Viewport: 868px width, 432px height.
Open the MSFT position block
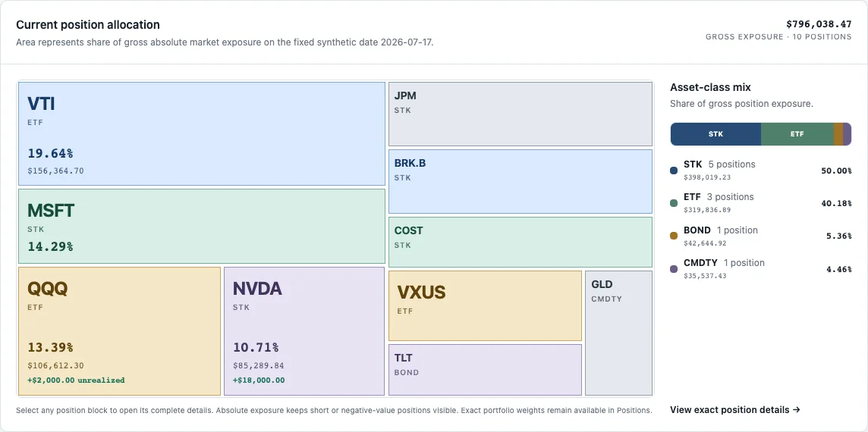point(202,227)
